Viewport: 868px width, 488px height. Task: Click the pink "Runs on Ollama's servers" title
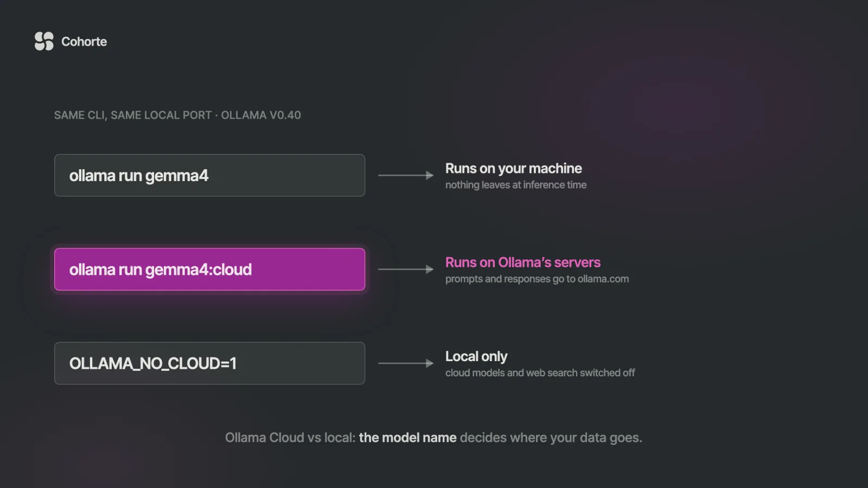[x=523, y=262]
